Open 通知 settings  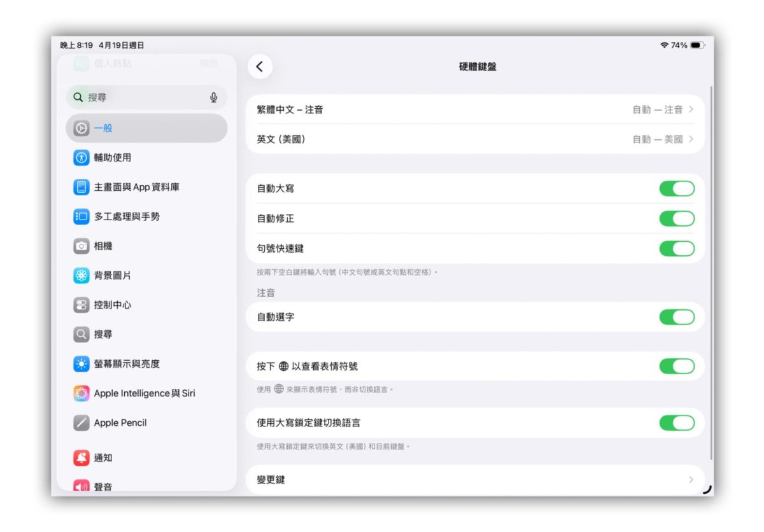click(x=146, y=458)
